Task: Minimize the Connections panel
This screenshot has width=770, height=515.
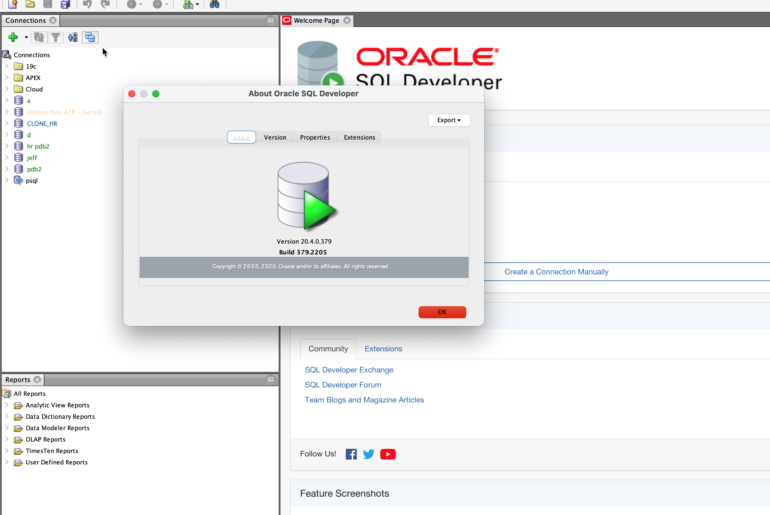Action: pos(271,20)
